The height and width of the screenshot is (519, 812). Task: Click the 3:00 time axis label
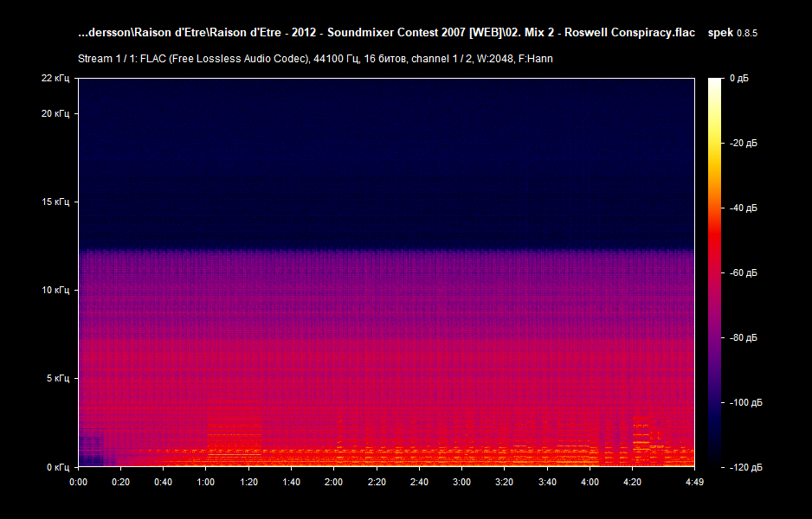[461, 483]
